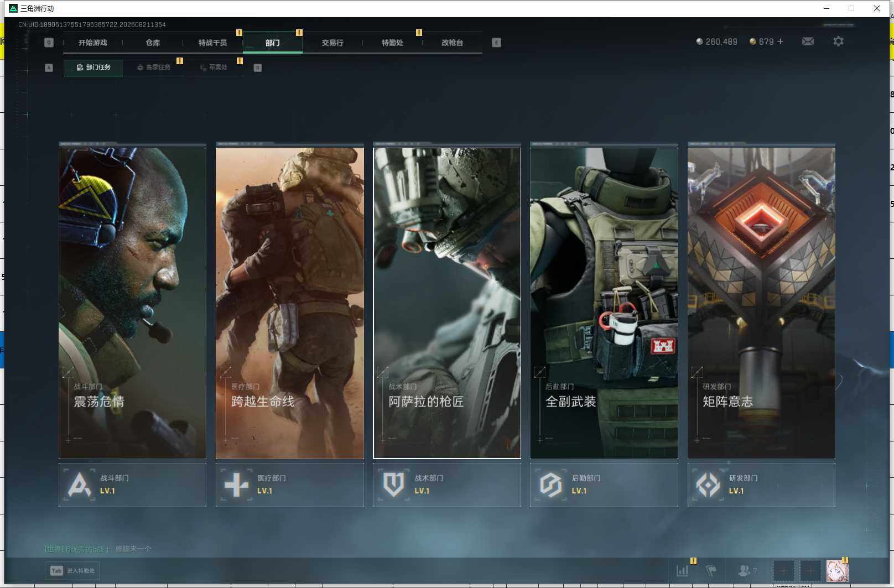The height and width of the screenshot is (588, 894).
Task: Select the 医疗部门 LV.1 panel
Action: click(x=289, y=485)
